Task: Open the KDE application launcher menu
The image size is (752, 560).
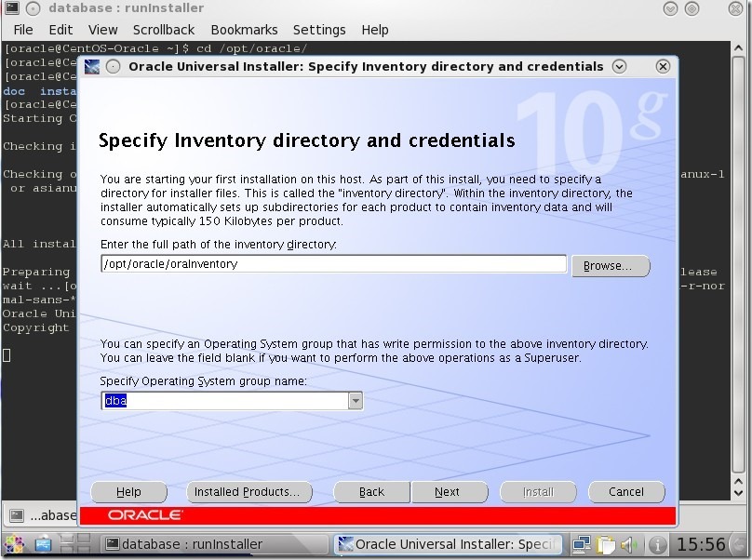Action: 16,544
